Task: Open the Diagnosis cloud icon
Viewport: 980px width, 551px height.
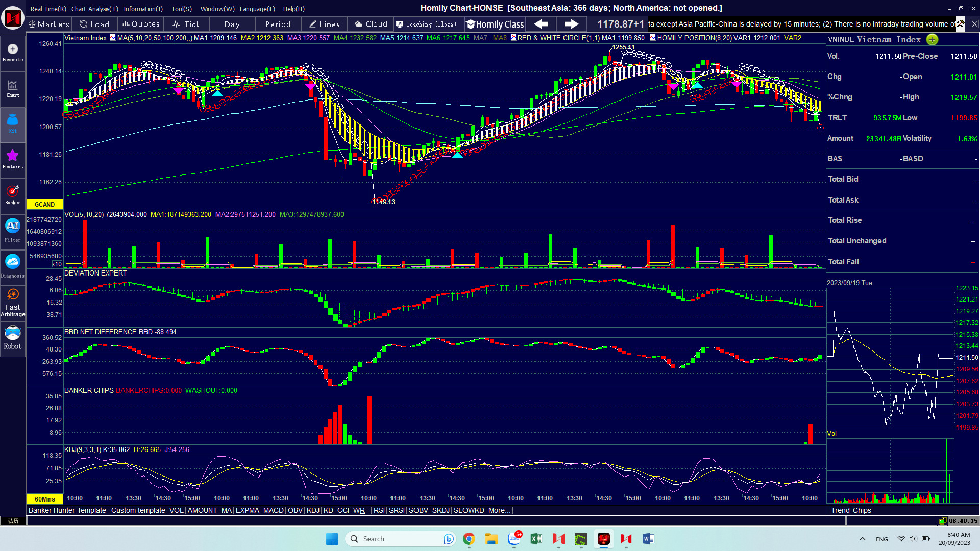Action: coord(13,266)
